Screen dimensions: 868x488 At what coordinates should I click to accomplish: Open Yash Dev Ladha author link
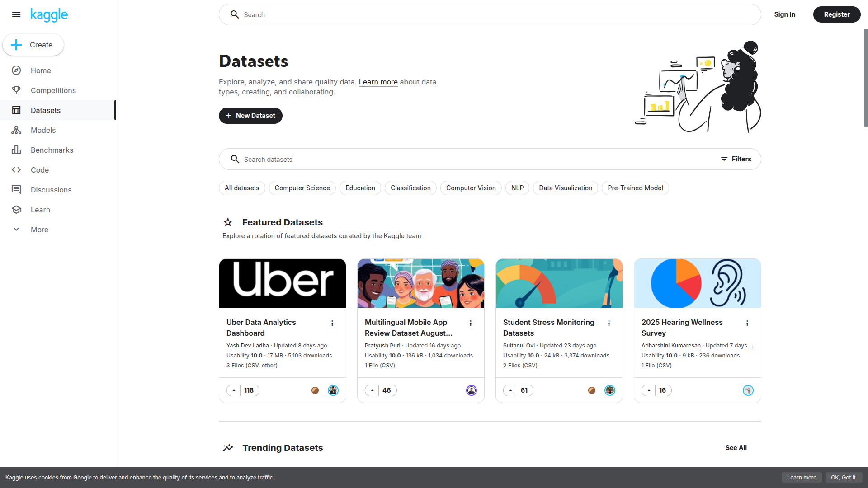(x=247, y=346)
